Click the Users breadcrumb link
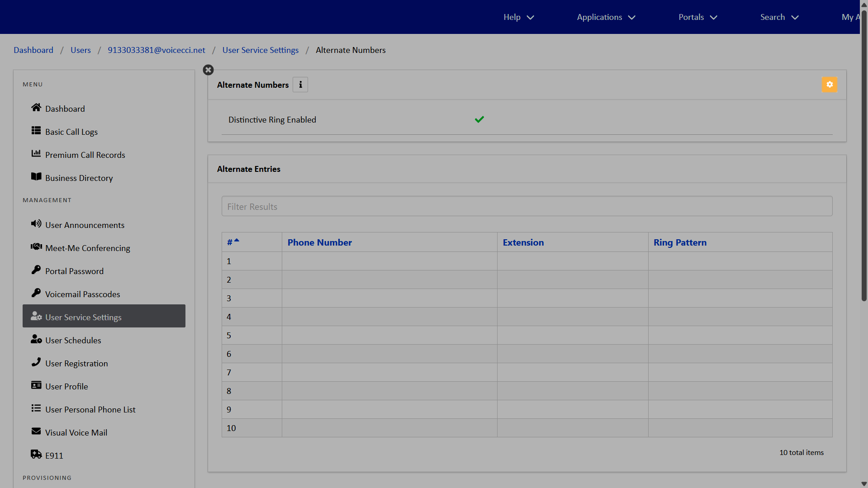The width and height of the screenshot is (868, 488). click(x=81, y=50)
